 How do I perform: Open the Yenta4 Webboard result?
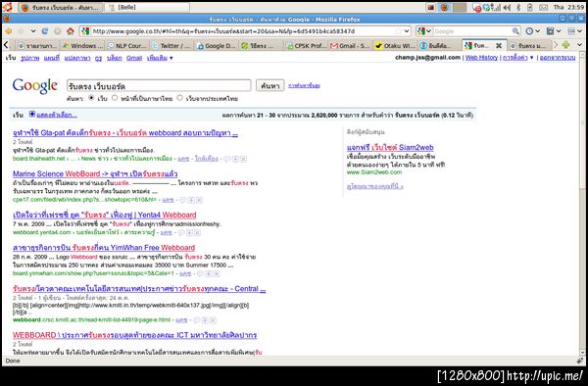click(104, 216)
